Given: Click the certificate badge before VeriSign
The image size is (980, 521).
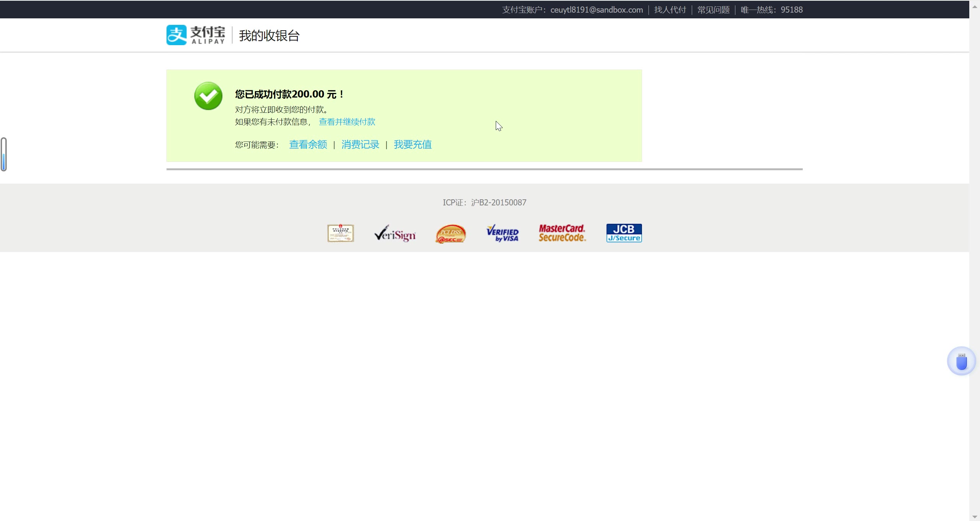Looking at the screenshot, I should (x=340, y=233).
